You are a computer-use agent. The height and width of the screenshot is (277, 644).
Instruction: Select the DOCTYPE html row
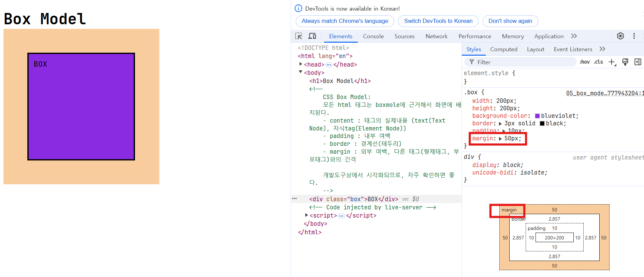click(323, 48)
